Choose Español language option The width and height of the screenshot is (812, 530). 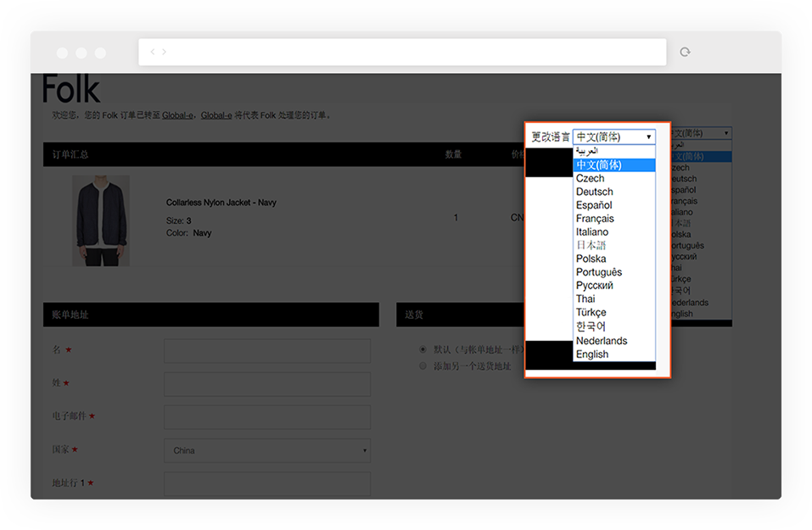[614, 205]
